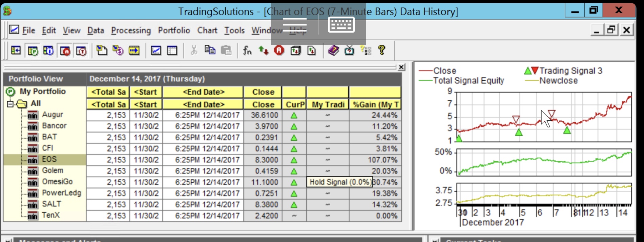Image resolution: width=644 pixels, height=242 pixels.
Task: Collapse the All folder in portfolio tree
Action: coord(10,104)
